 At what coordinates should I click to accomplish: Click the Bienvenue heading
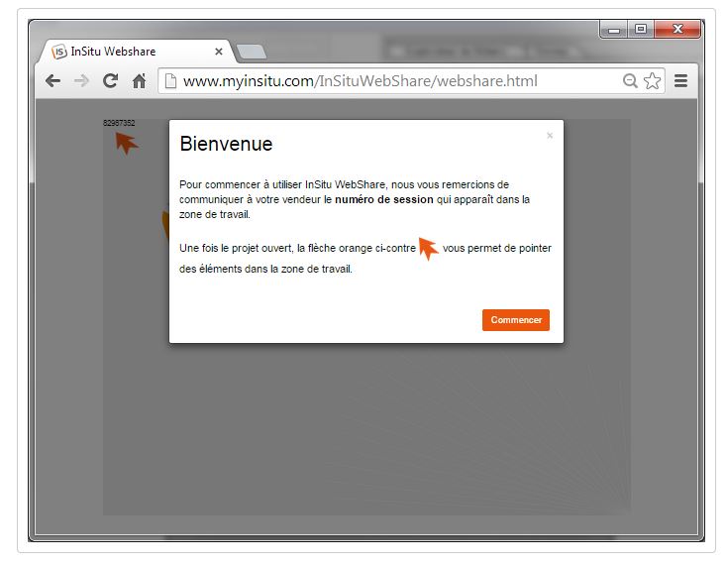coord(226,144)
